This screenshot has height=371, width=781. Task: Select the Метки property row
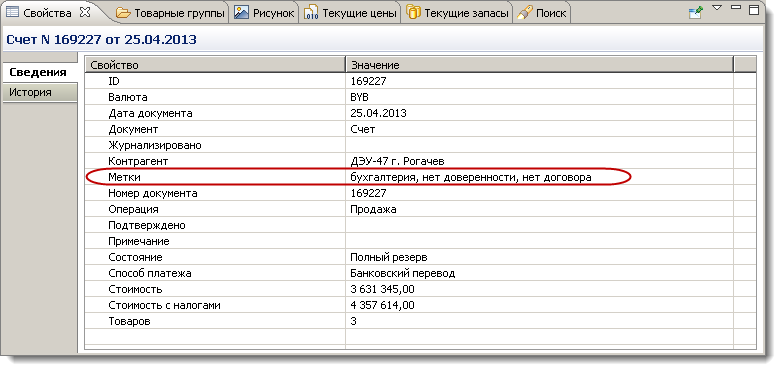point(420,177)
